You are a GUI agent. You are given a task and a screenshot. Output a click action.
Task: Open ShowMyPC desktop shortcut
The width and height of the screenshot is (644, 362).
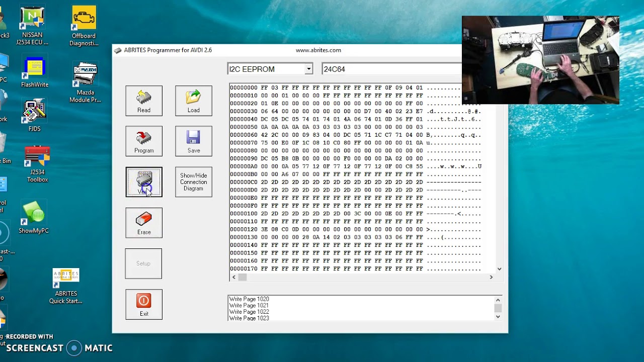(x=34, y=217)
